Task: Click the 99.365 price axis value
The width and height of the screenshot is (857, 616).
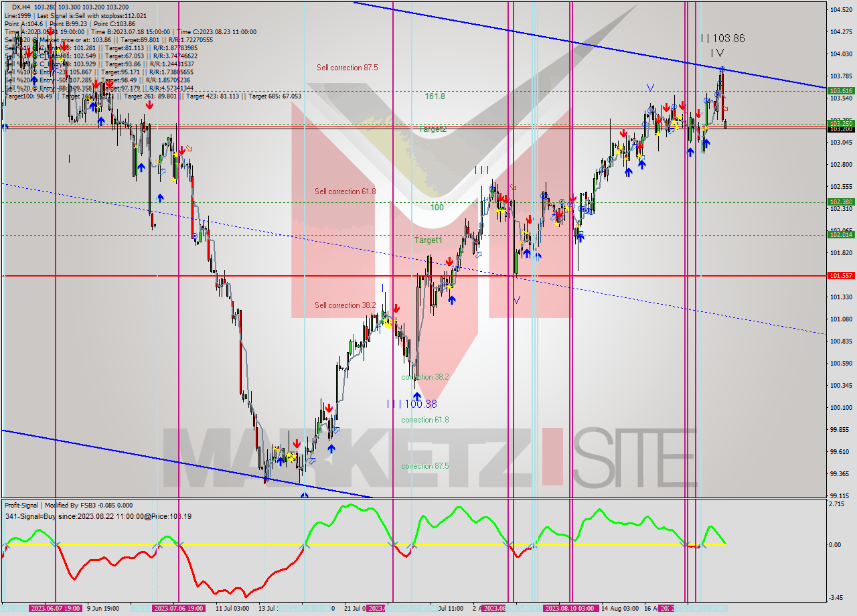Action: [839, 473]
